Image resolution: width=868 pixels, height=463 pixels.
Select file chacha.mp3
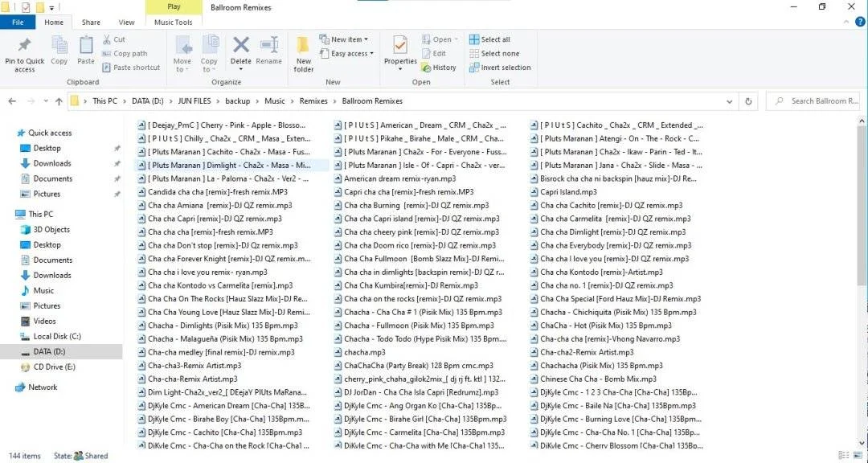(x=359, y=352)
